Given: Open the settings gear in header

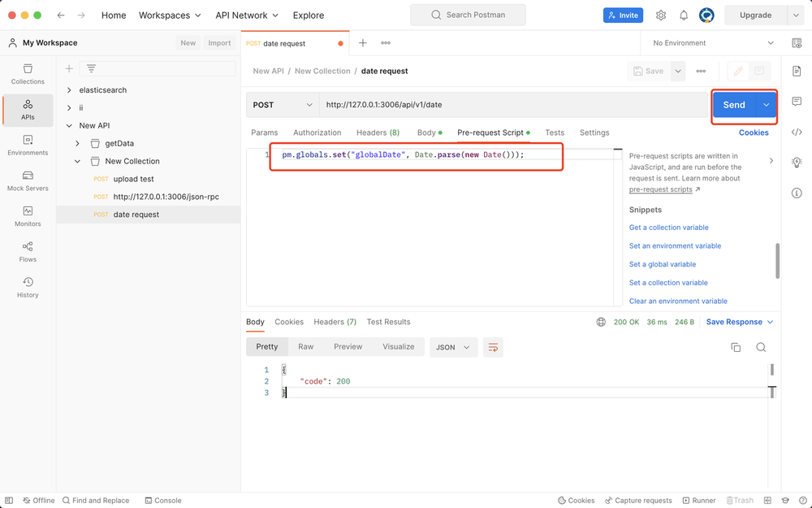Looking at the screenshot, I should point(661,15).
